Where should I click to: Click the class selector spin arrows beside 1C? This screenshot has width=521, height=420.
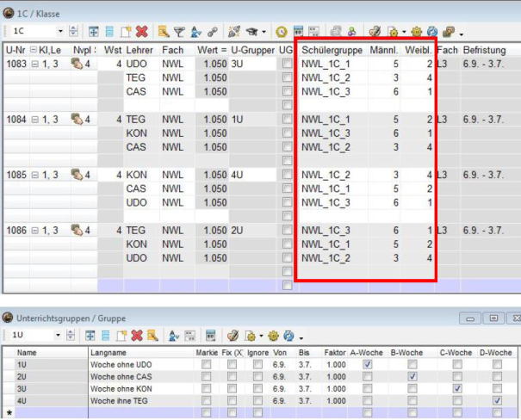tap(72, 31)
